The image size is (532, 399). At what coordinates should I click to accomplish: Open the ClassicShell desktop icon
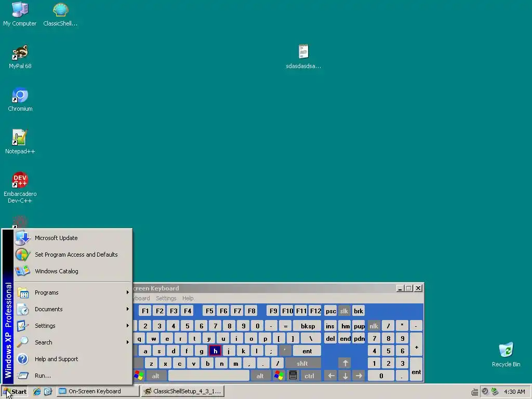[60, 14]
